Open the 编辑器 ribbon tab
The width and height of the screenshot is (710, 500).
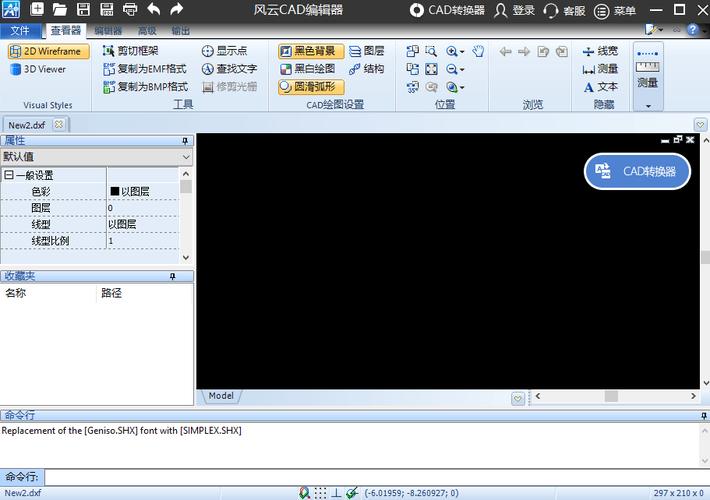pyautogui.click(x=107, y=31)
